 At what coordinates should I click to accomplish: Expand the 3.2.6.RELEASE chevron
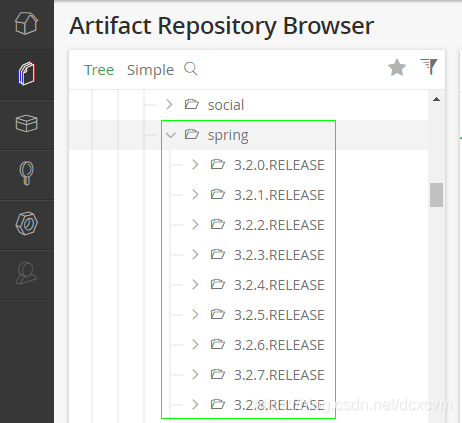[x=195, y=345]
